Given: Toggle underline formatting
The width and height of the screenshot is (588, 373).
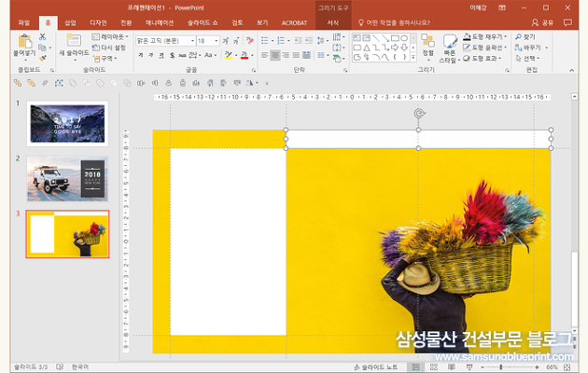Looking at the screenshot, I should [x=161, y=55].
